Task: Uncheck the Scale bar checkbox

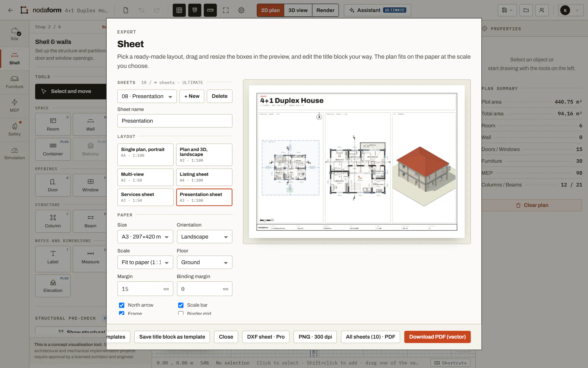Action: point(181,305)
